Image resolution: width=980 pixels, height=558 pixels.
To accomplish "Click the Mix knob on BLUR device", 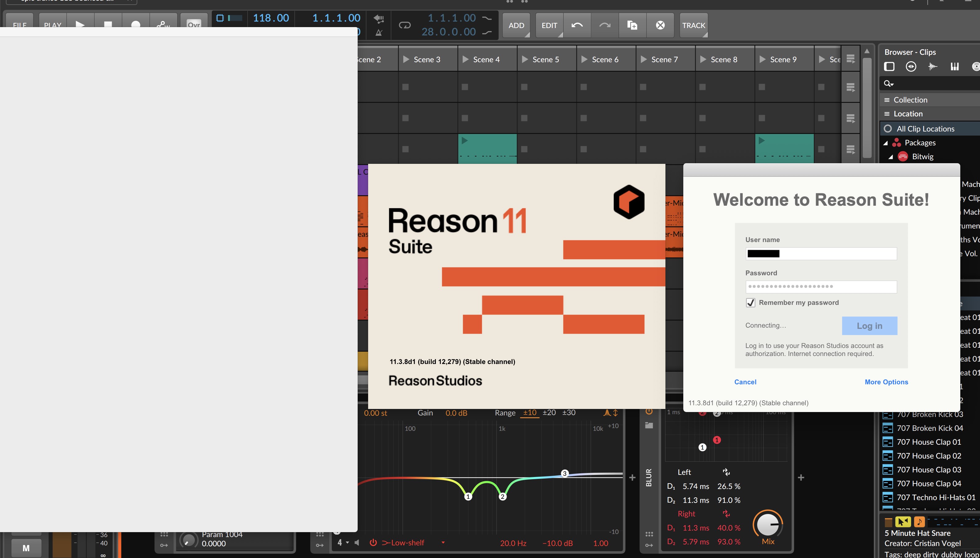I will 768,525.
